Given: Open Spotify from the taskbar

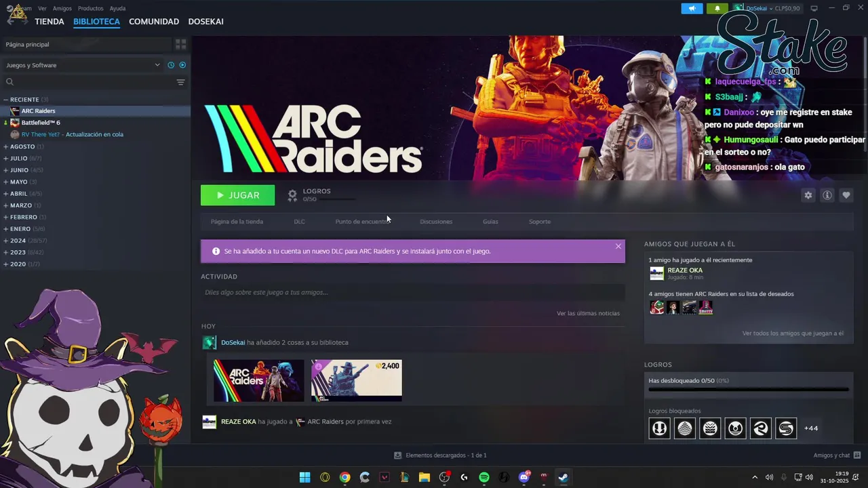Looking at the screenshot, I should pos(484,477).
